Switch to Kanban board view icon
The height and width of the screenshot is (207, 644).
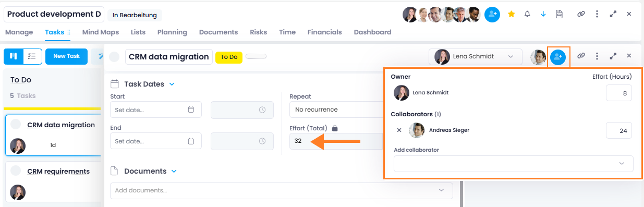(x=14, y=56)
